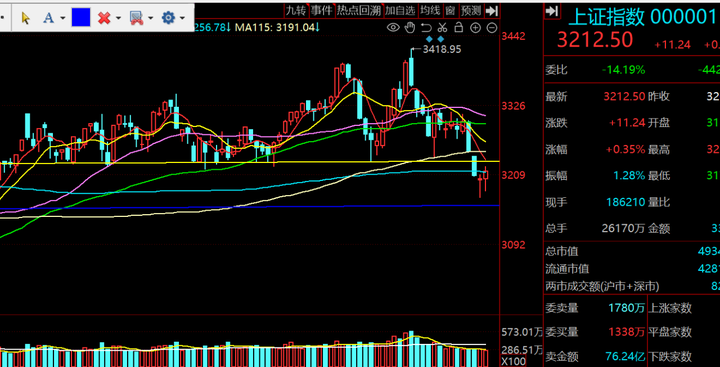This screenshot has height=367, width=720.
Task: Expand the gear settings dropdown arrow
Action: tap(182, 18)
